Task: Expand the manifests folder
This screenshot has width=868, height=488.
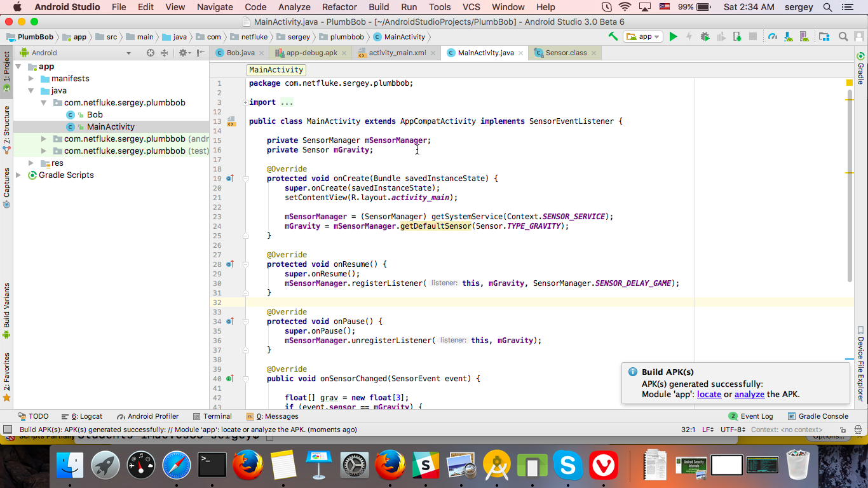Action: (x=31, y=79)
